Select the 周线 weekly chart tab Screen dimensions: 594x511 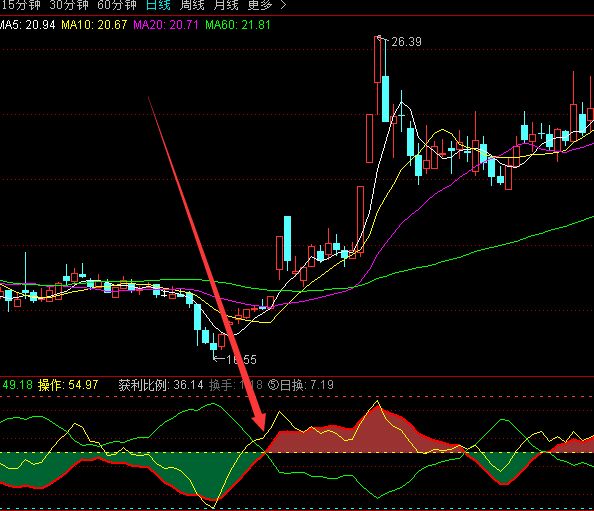192,5
